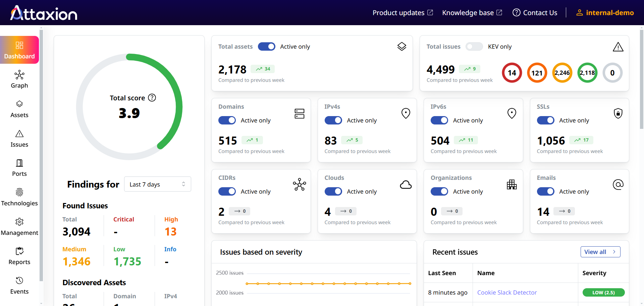Open the Last 7 days dropdown
The width and height of the screenshot is (644, 306).
coord(157,184)
